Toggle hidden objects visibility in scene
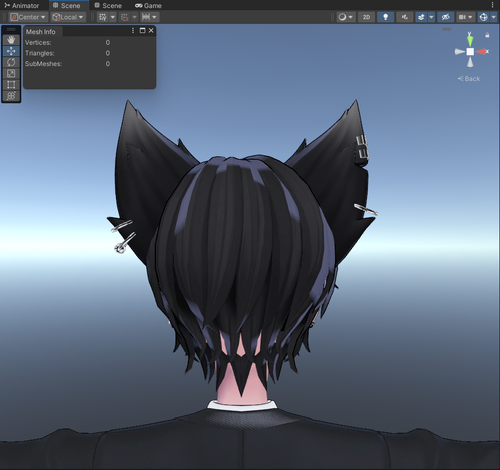The width and height of the screenshot is (500, 470). tap(445, 17)
